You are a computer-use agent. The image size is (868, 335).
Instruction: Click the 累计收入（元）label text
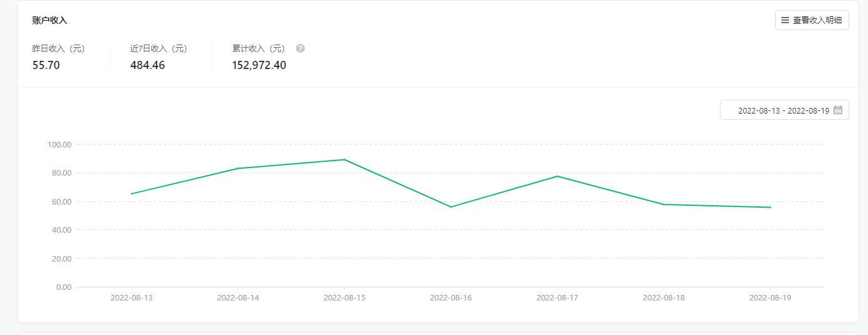coord(258,48)
